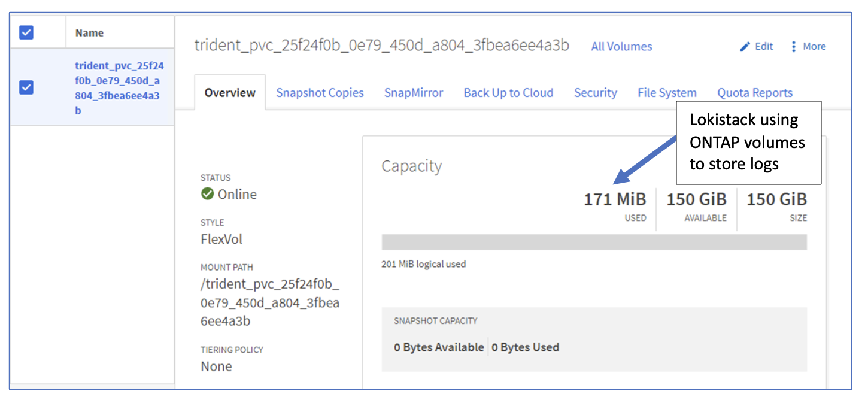
Task: Open the SnapMirror tab
Action: (x=414, y=93)
